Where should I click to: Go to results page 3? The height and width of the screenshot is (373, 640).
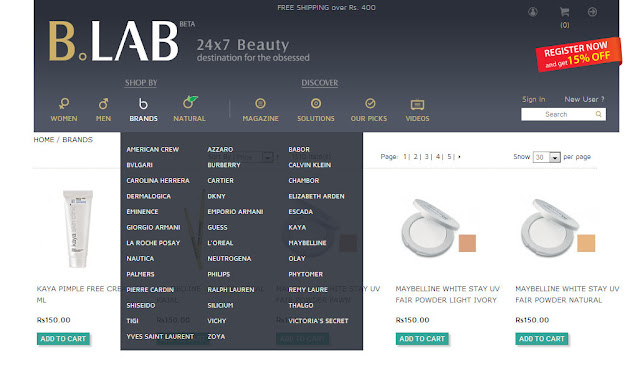coord(427,157)
